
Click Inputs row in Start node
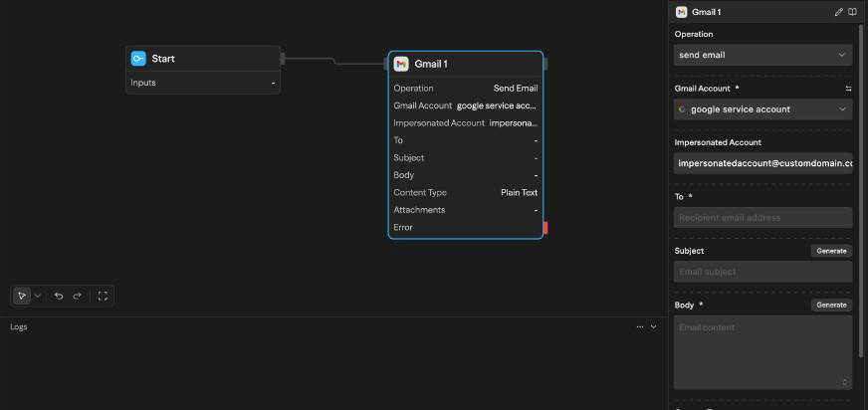tap(203, 83)
